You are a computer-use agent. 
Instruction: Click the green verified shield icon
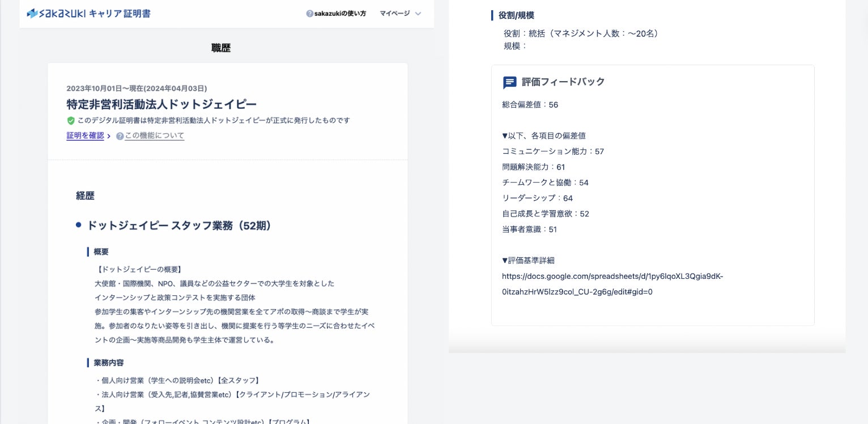pyautogui.click(x=71, y=121)
